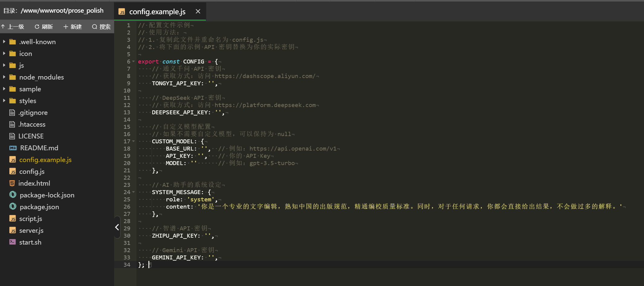Viewport: 644px width, 286px height.
Task: Click the package-lock.json file icon
Action: pyautogui.click(x=13, y=195)
